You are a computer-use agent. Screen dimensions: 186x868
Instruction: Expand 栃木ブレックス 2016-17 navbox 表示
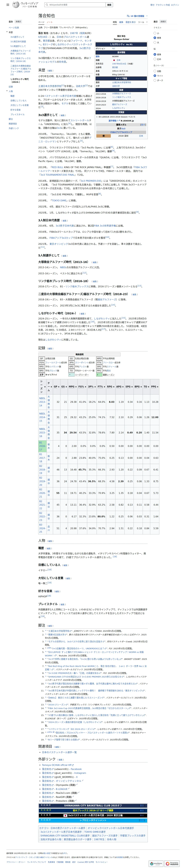(142, 810)
